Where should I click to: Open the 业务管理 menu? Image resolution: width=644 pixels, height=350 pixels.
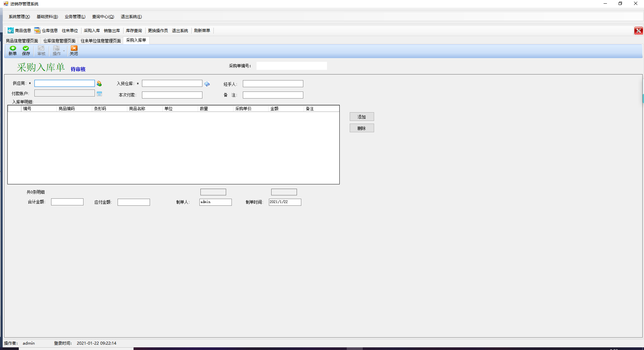click(x=75, y=17)
